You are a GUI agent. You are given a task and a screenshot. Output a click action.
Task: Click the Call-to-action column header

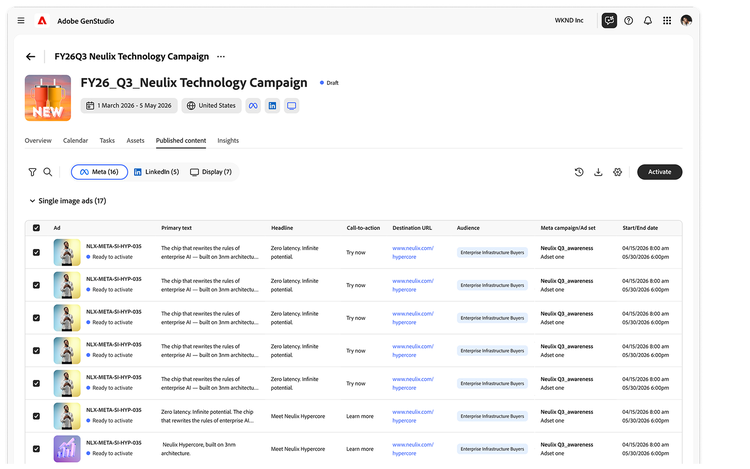[363, 228]
